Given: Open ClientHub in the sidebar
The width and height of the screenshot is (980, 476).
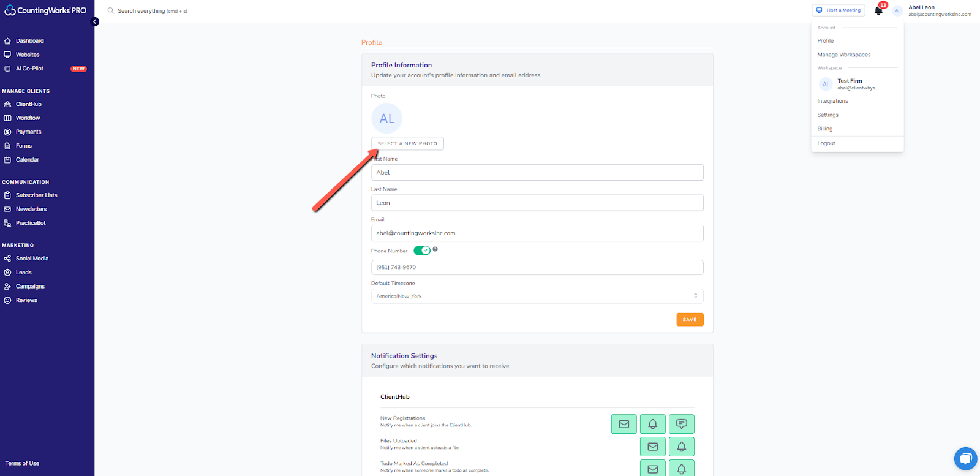Looking at the screenshot, I should point(29,104).
